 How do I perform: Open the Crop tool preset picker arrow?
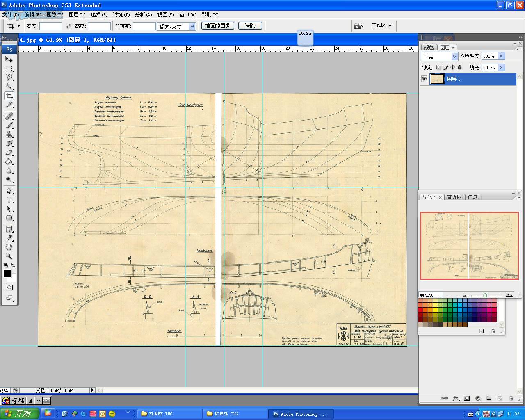pyautogui.click(x=18, y=26)
